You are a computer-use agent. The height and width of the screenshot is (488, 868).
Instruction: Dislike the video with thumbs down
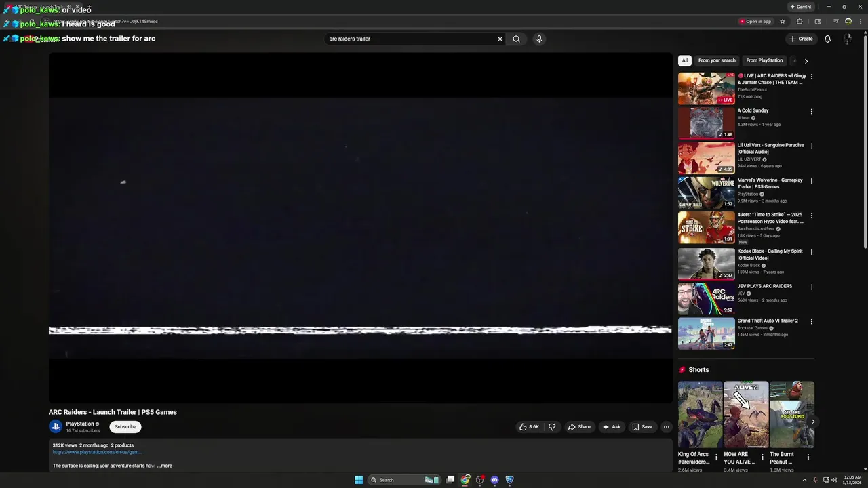click(552, 427)
